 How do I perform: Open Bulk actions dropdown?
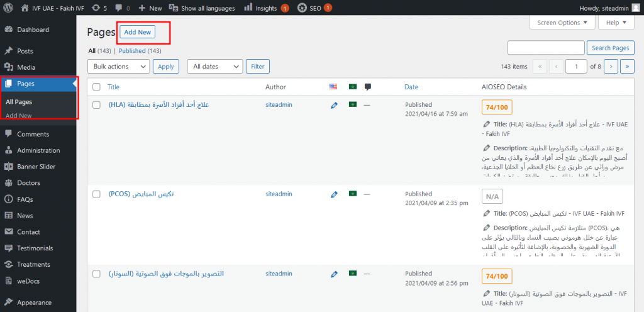click(118, 67)
